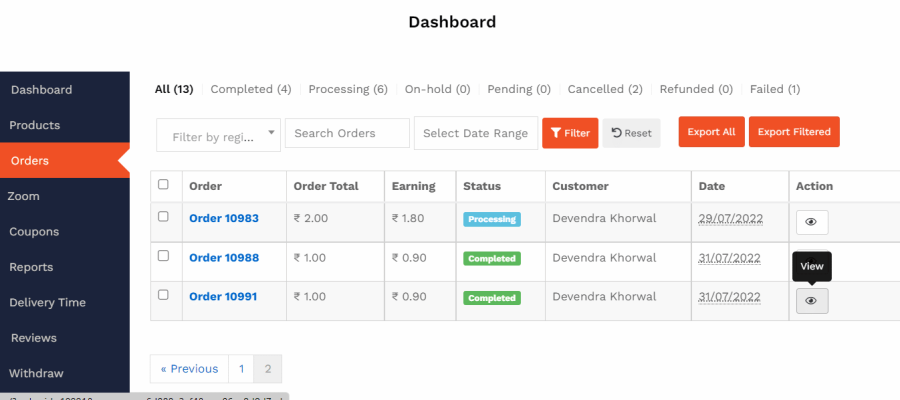Show All (13) orders
This screenshot has width=900, height=400.
[174, 89]
